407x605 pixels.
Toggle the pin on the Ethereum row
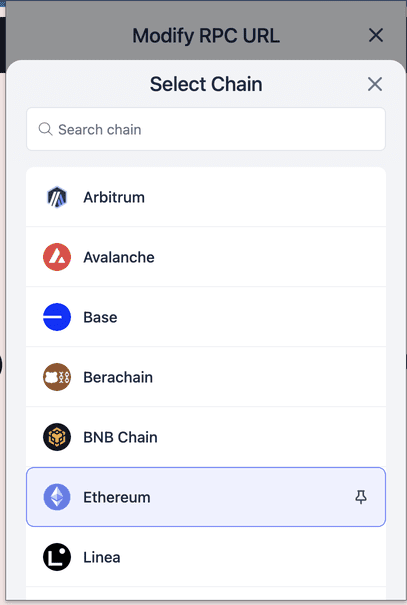tap(361, 497)
